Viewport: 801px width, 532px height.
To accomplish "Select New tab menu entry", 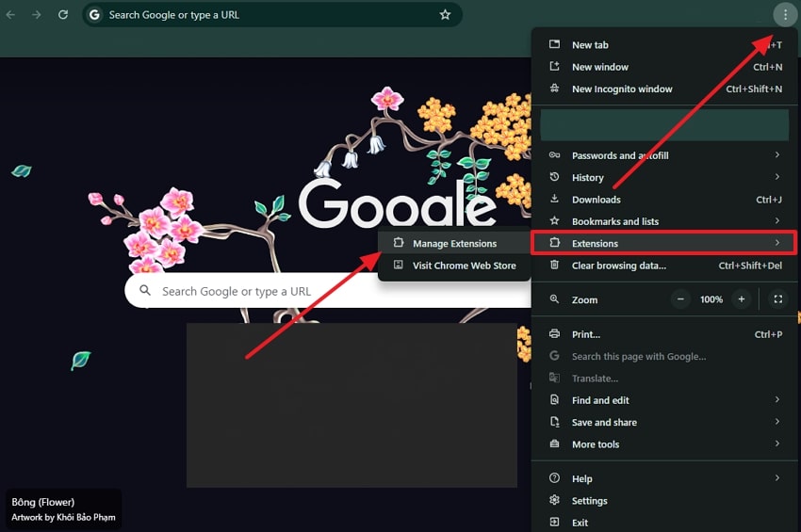I will coord(664,45).
